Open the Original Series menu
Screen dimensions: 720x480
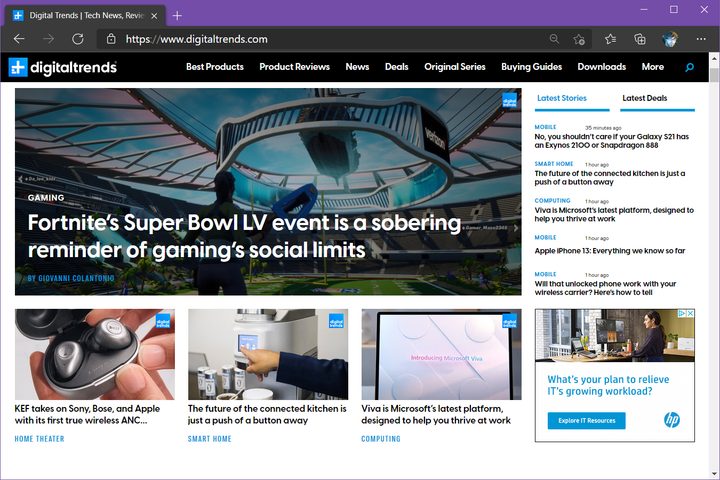[455, 67]
